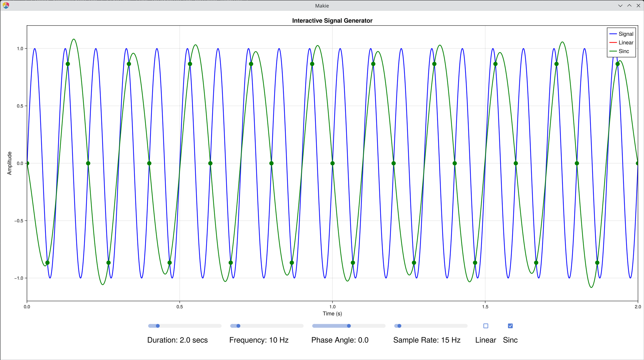This screenshot has height=360, width=644.
Task: Click the green Sinc line marker in legend
Action: 613,51
